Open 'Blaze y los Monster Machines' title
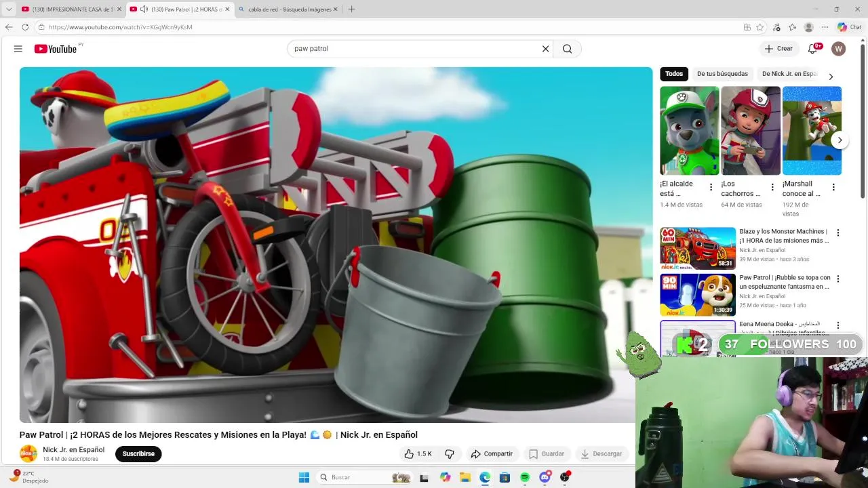The width and height of the screenshot is (868, 488). coord(784,236)
